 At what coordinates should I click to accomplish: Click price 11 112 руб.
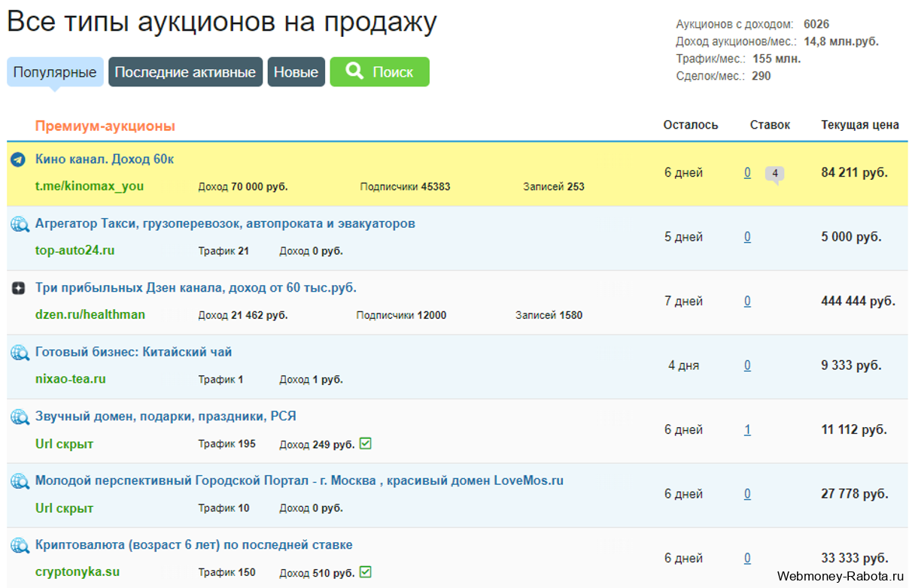click(x=854, y=430)
